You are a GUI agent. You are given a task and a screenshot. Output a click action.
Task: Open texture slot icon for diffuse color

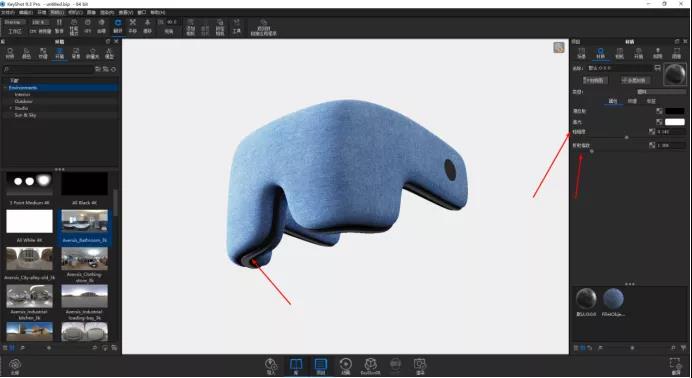659,111
